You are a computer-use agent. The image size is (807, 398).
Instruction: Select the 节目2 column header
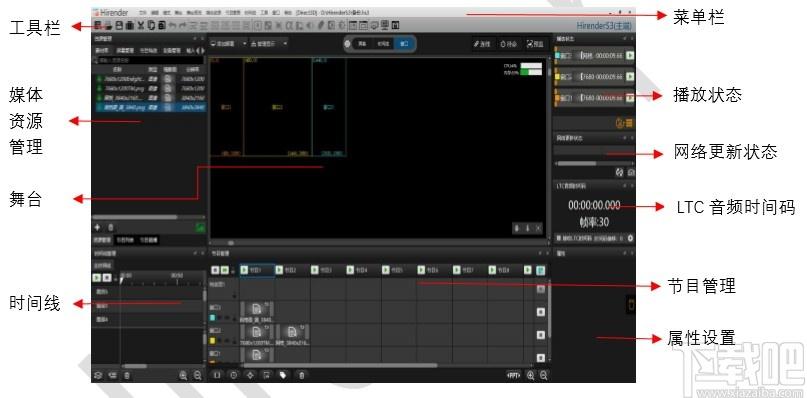[x=293, y=270]
